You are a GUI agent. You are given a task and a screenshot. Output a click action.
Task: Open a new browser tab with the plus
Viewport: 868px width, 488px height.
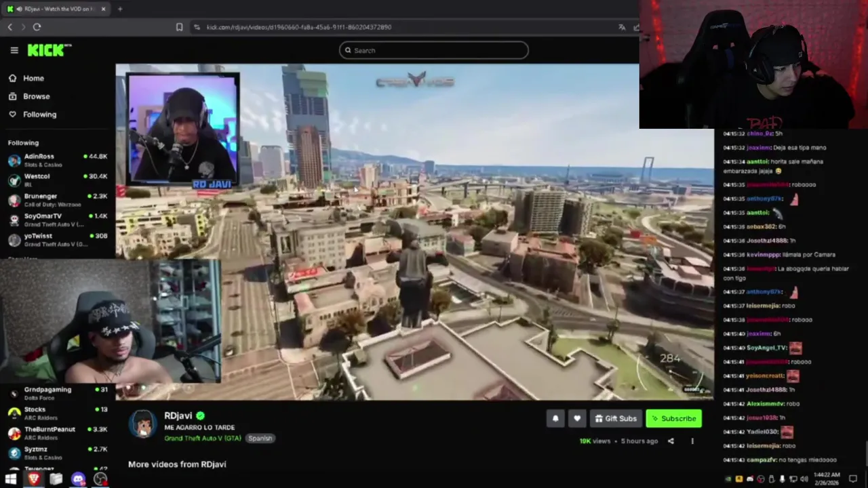tap(120, 9)
